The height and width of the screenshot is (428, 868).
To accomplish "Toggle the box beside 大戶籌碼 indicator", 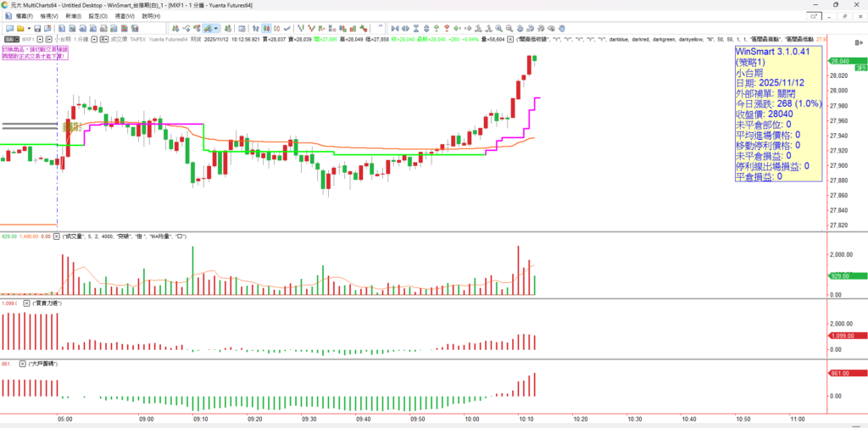I will pos(25,363).
